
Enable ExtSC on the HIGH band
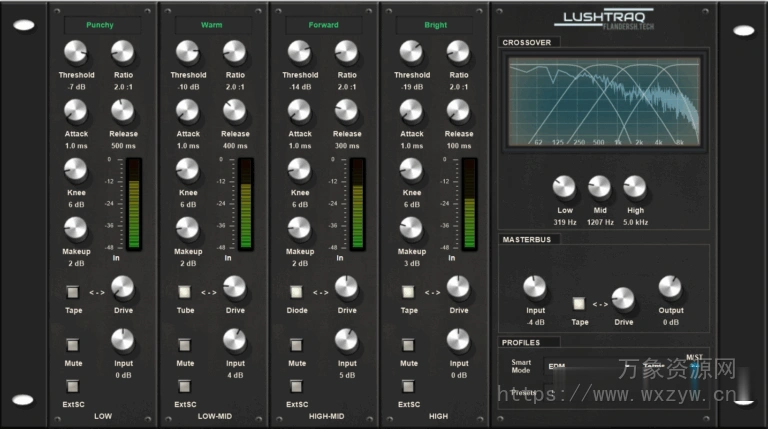(x=408, y=386)
